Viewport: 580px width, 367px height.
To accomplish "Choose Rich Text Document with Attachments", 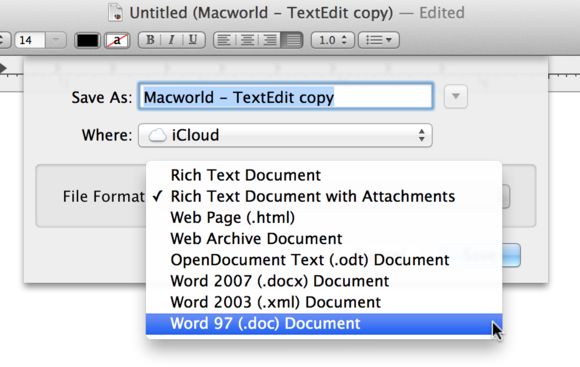I will [324, 196].
